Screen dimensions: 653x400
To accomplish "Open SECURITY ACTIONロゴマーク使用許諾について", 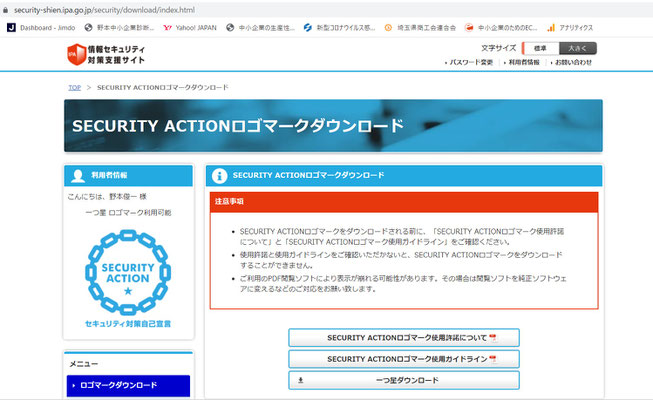I will (404, 338).
